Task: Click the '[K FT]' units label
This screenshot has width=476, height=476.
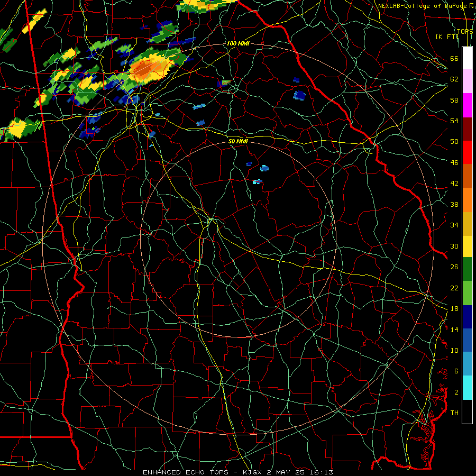Action: [447, 36]
